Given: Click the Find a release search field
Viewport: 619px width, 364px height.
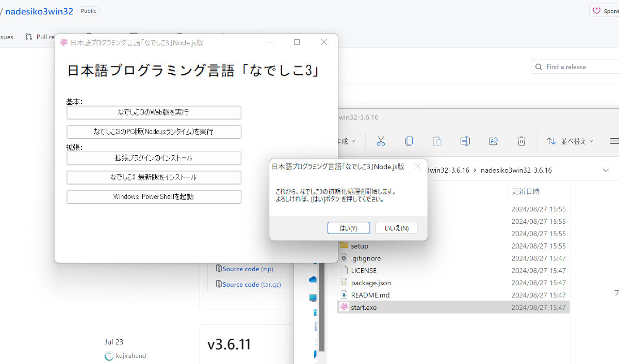Looking at the screenshot, I should pyautogui.click(x=575, y=67).
